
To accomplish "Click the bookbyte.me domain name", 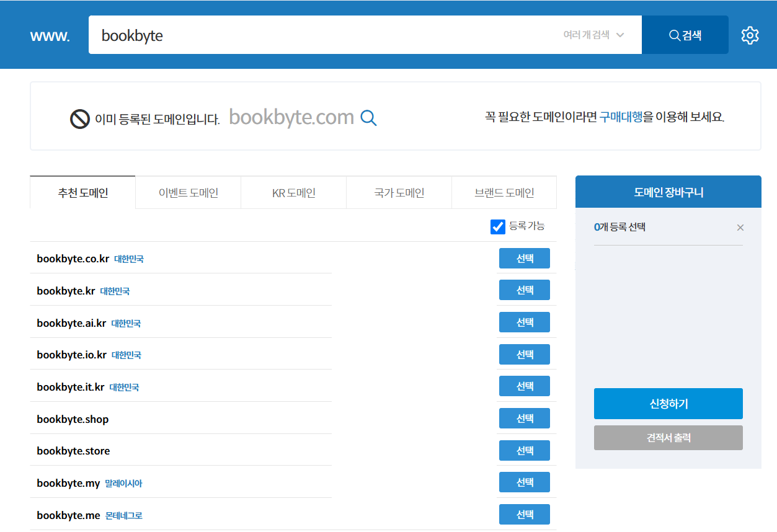I will click(x=68, y=515).
